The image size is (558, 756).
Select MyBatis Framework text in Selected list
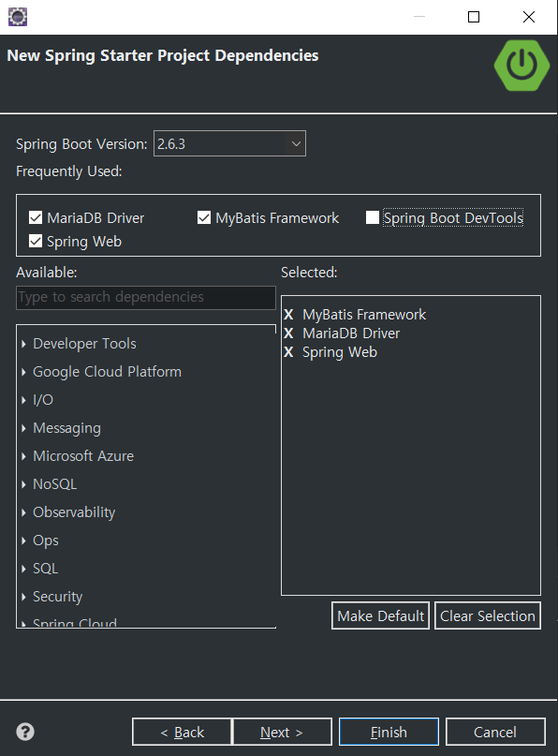click(x=364, y=315)
